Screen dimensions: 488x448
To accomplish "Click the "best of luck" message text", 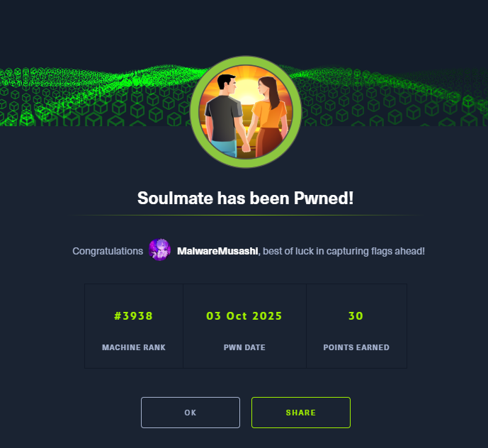I will pyautogui.click(x=344, y=251).
